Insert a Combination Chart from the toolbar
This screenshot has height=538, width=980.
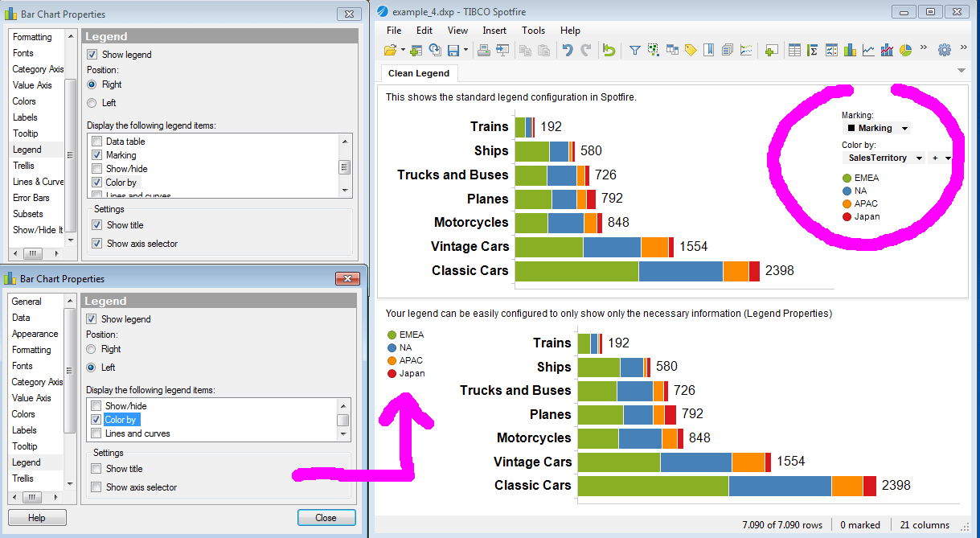tap(887, 50)
